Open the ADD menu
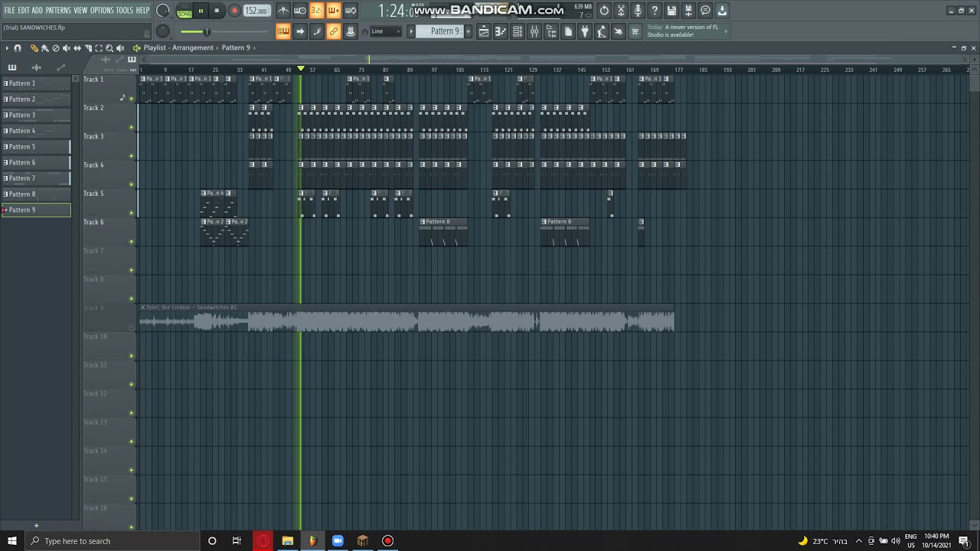The image size is (980, 551). (x=38, y=11)
